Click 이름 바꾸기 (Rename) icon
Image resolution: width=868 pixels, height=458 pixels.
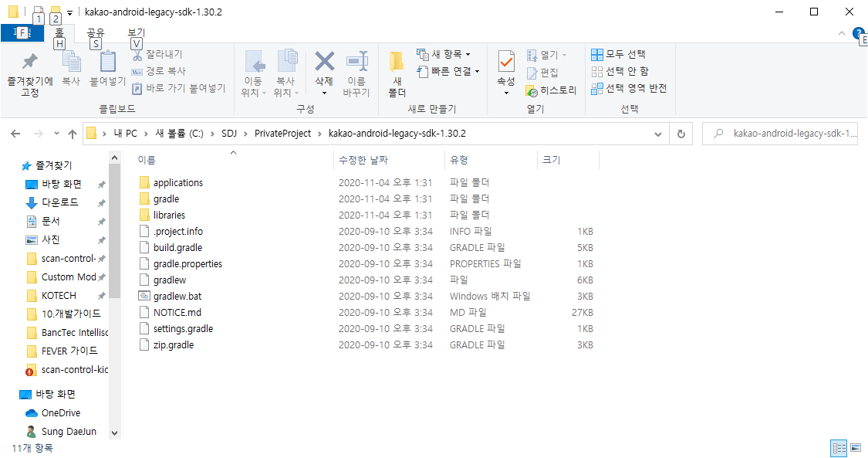coord(356,62)
